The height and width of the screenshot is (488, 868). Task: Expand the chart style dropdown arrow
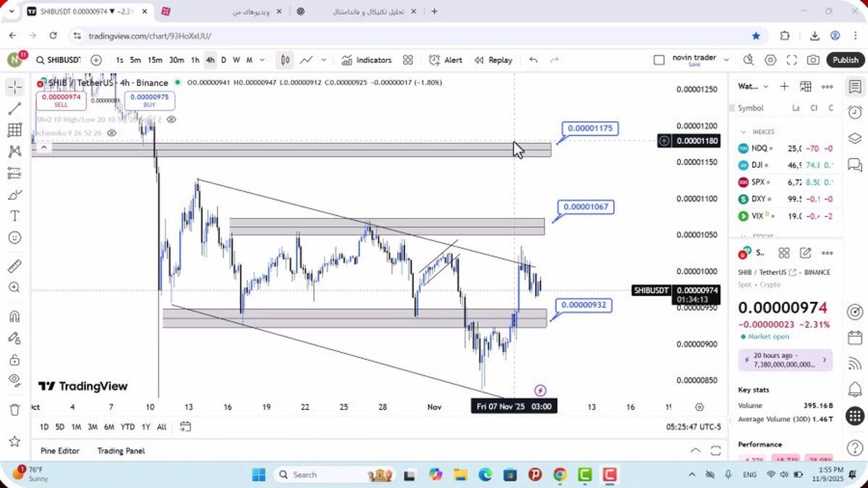(323, 60)
